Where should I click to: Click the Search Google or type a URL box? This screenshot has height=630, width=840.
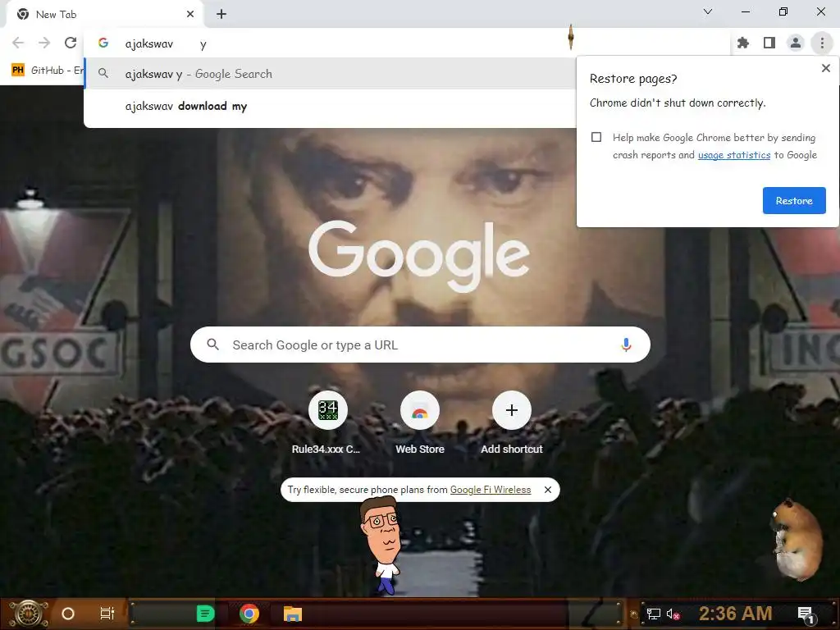tap(420, 345)
